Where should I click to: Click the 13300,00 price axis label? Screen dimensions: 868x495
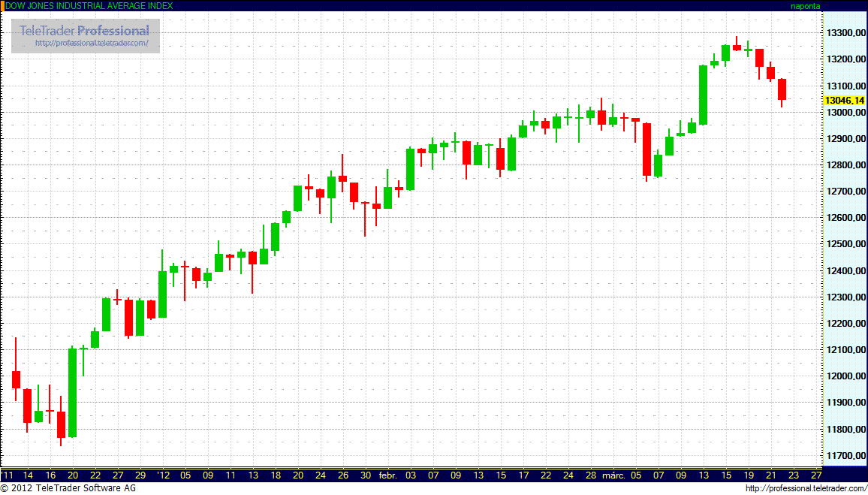845,33
